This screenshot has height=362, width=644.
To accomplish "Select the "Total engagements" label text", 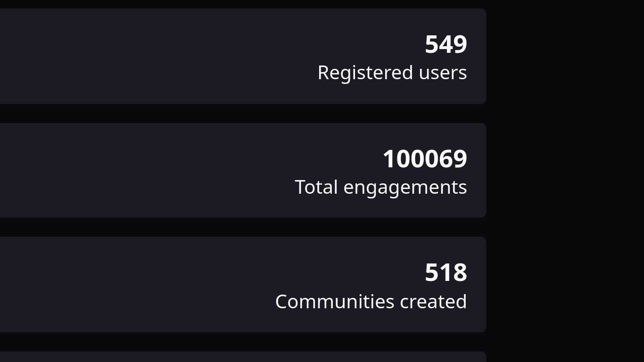I will tap(381, 187).
